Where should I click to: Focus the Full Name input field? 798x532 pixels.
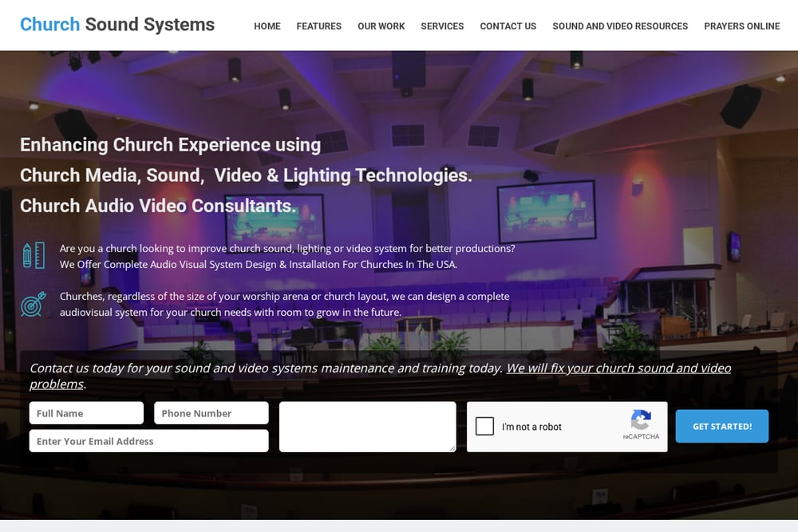tap(86, 413)
